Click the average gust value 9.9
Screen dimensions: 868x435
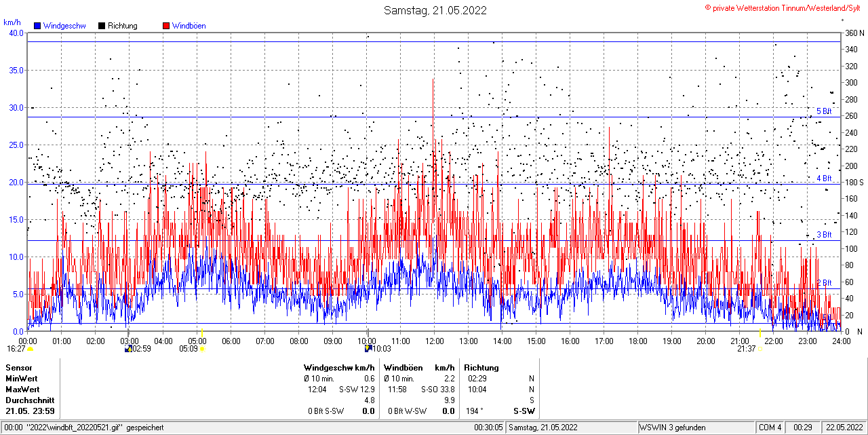tap(449, 400)
